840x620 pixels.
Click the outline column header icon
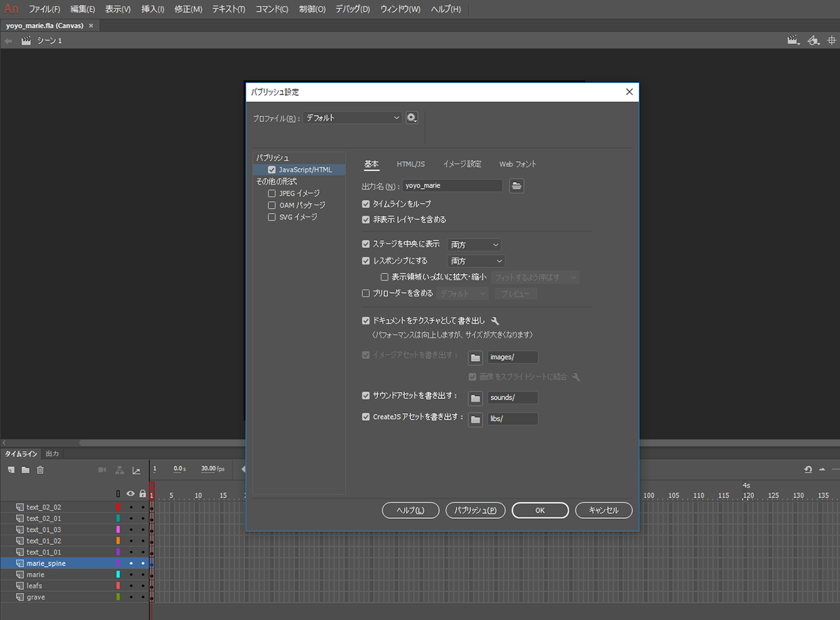[118, 494]
